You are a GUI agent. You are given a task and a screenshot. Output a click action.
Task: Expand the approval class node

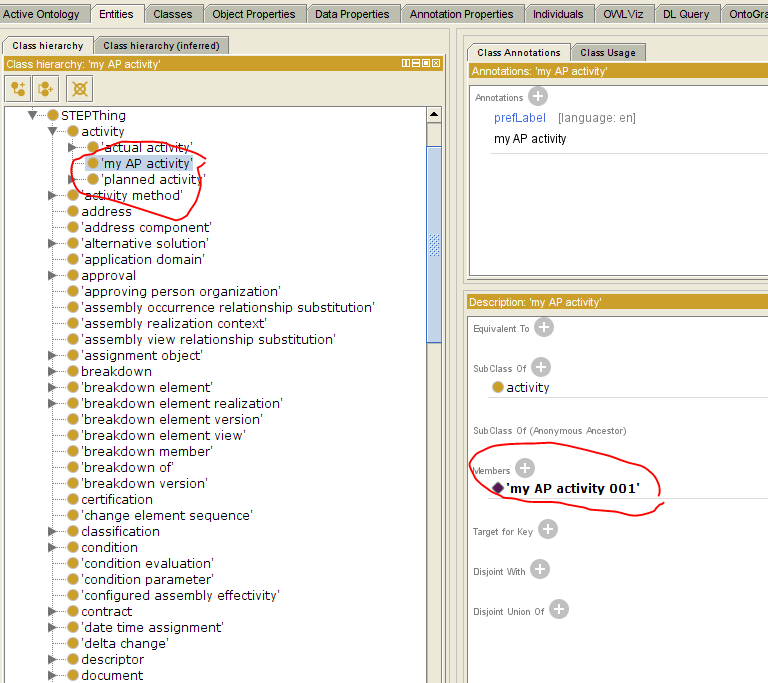tap(53, 275)
